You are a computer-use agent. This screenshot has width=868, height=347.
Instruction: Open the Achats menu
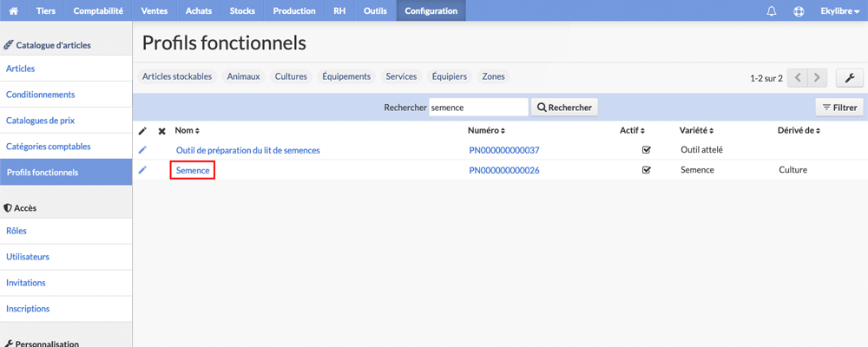click(x=200, y=10)
